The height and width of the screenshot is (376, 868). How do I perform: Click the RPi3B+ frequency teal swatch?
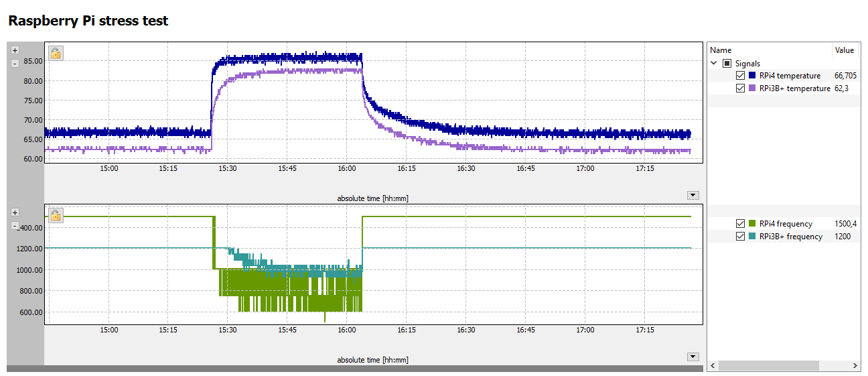click(752, 237)
